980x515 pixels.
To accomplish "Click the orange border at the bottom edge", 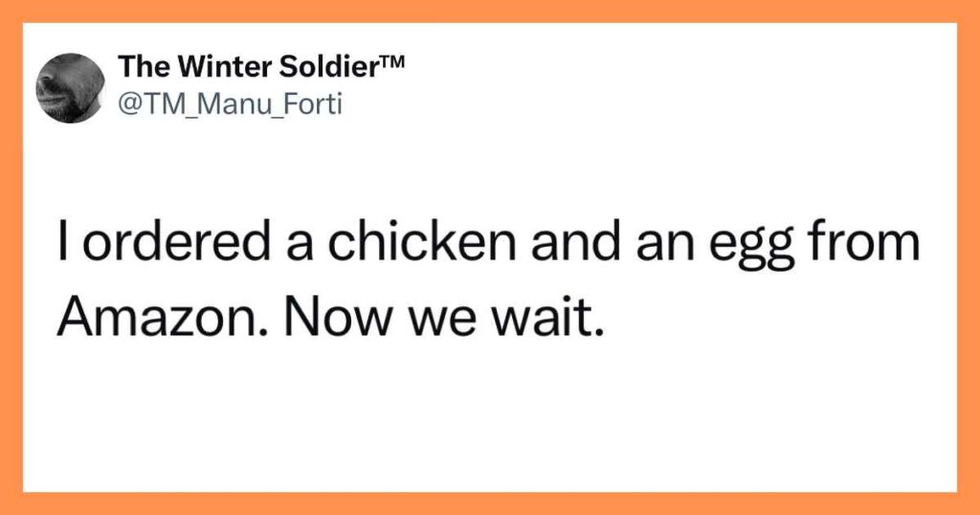I will (x=490, y=504).
